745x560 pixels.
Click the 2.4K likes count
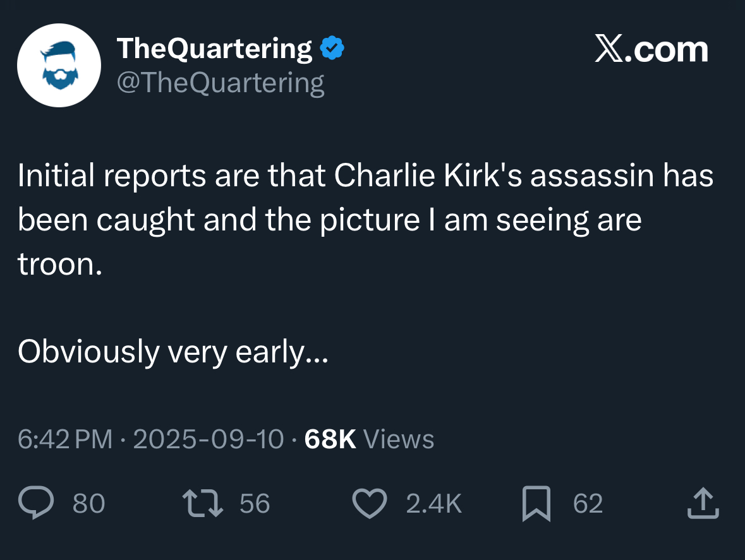pos(433,504)
